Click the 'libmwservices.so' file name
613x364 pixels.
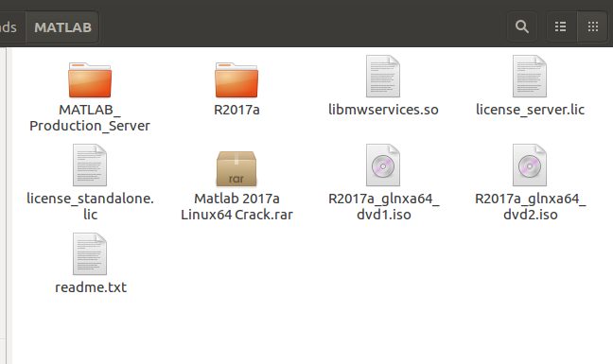(383, 110)
